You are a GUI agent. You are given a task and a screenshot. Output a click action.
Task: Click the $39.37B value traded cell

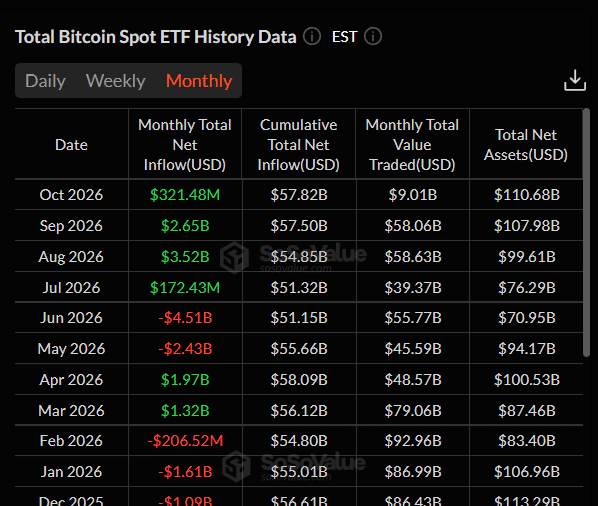coord(413,288)
